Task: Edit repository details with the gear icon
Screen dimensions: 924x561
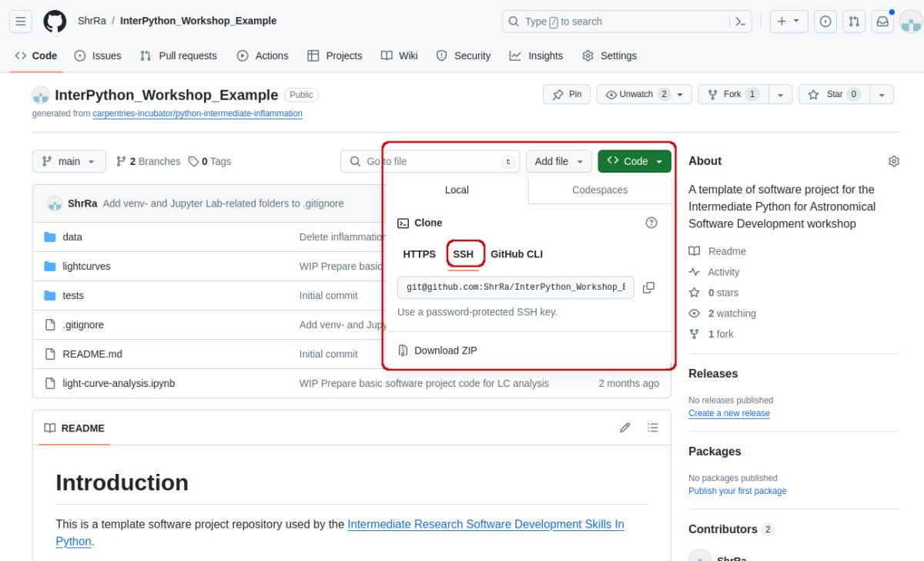Action: point(894,161)
